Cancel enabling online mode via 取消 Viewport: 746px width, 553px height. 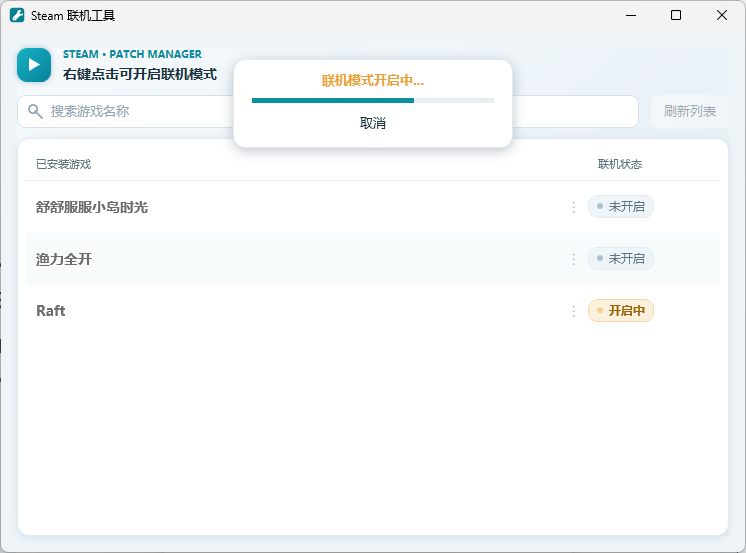click(x=373, y=123)
